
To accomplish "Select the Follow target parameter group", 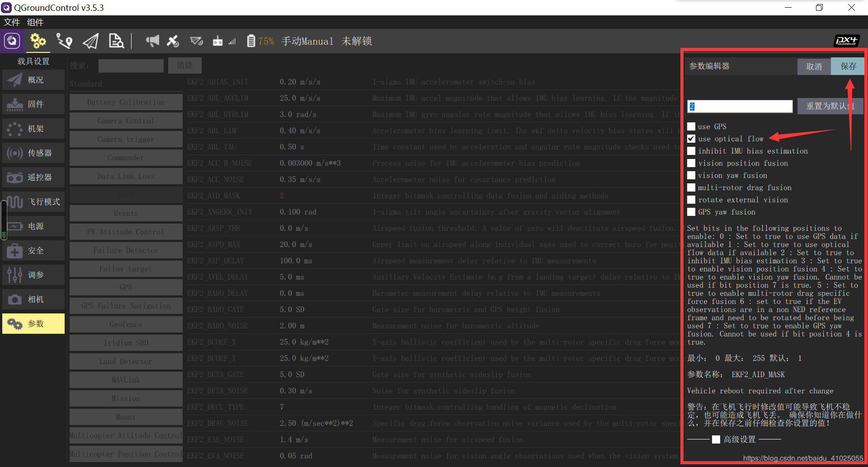I will pyautogui.click(x=126, y=269).
